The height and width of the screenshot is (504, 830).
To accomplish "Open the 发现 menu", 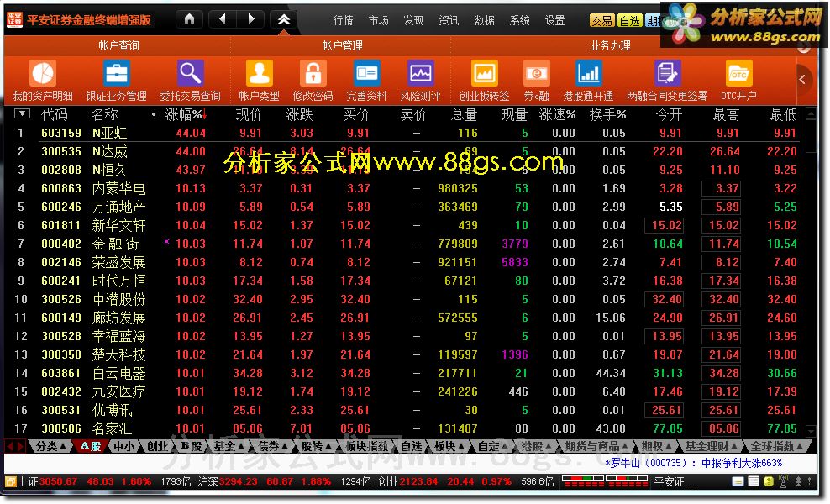I will pos(413,20).
